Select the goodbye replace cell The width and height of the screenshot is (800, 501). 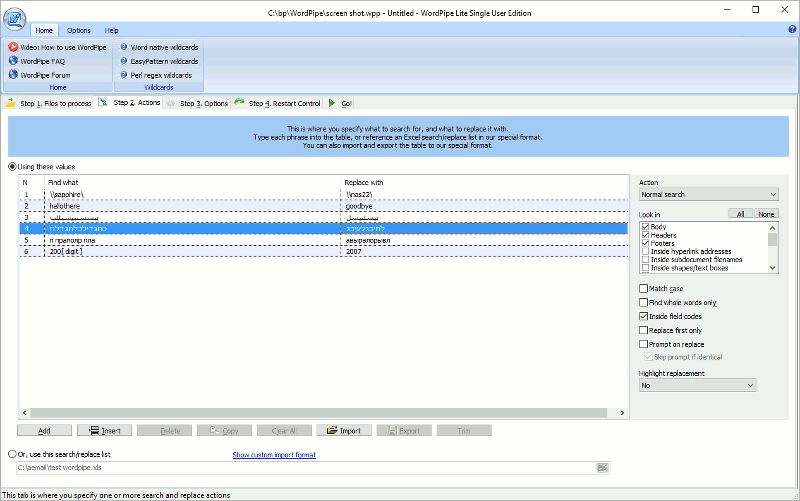tap(485, 206)
